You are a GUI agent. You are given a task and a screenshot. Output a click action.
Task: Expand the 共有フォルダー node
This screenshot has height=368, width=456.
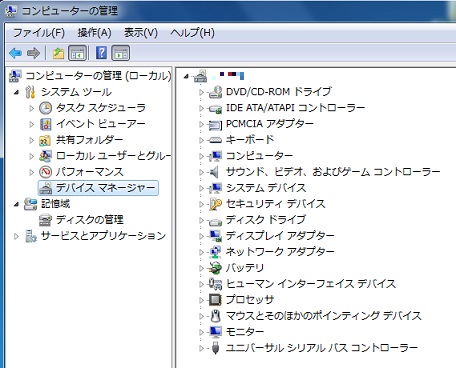click(x=32, y=140)
